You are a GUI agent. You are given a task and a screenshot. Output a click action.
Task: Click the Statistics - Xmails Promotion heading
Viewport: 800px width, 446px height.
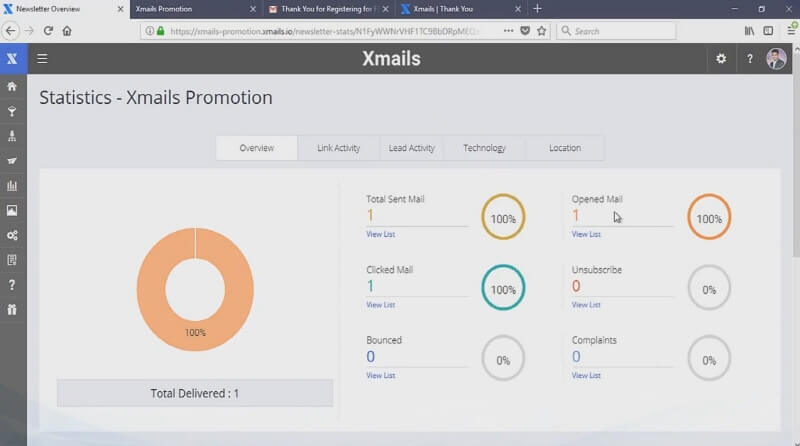(x=156, y=97)
